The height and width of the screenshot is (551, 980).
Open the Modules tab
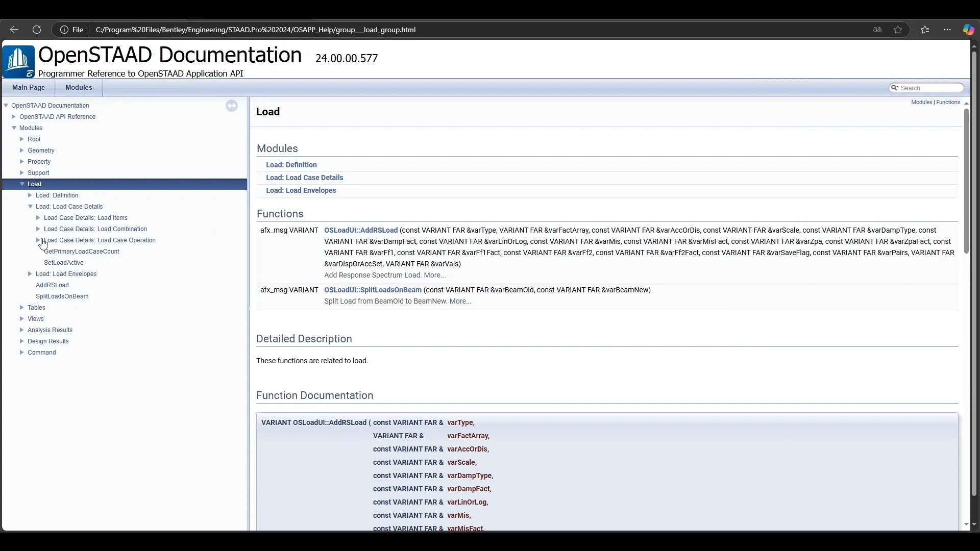point(79,88)
